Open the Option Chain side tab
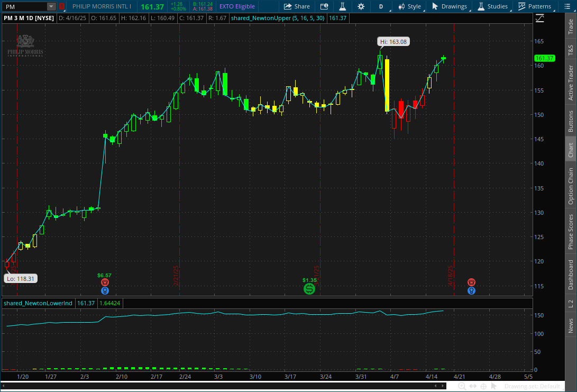The width and height of the screenshot is (577, 392). [571, 186]
